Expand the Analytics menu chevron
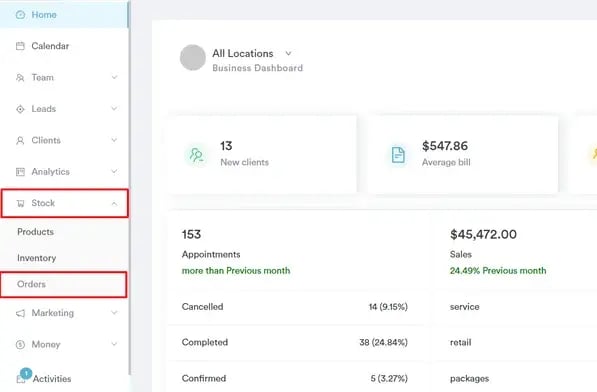The width and height of the screenshot is (597, 392). coord(114,172)
